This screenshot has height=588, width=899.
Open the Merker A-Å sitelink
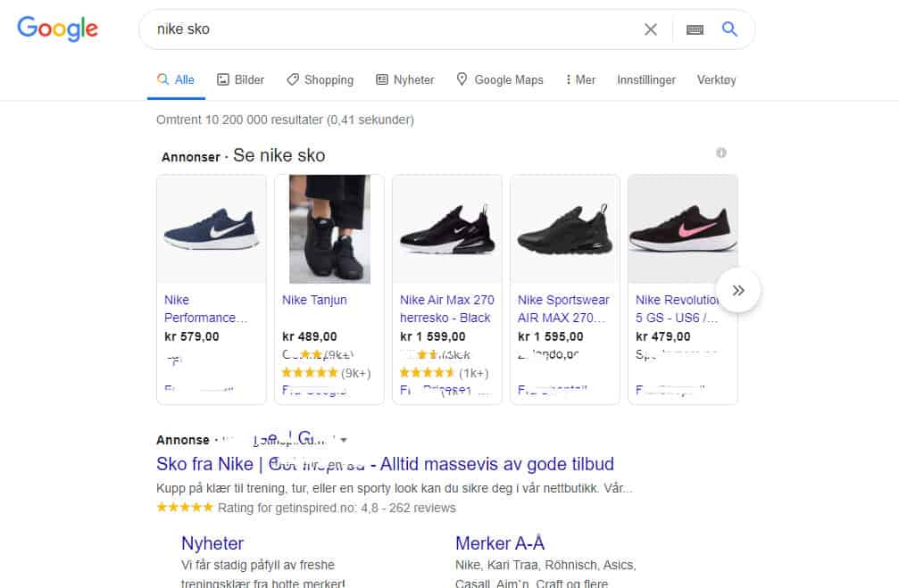(499, 543)
